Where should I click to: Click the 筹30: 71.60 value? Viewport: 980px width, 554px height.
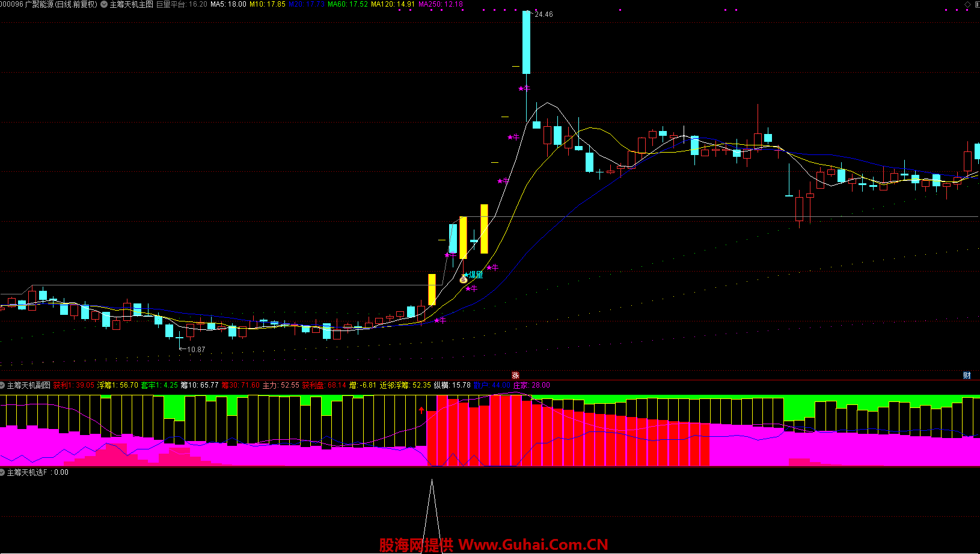(240, 385)
